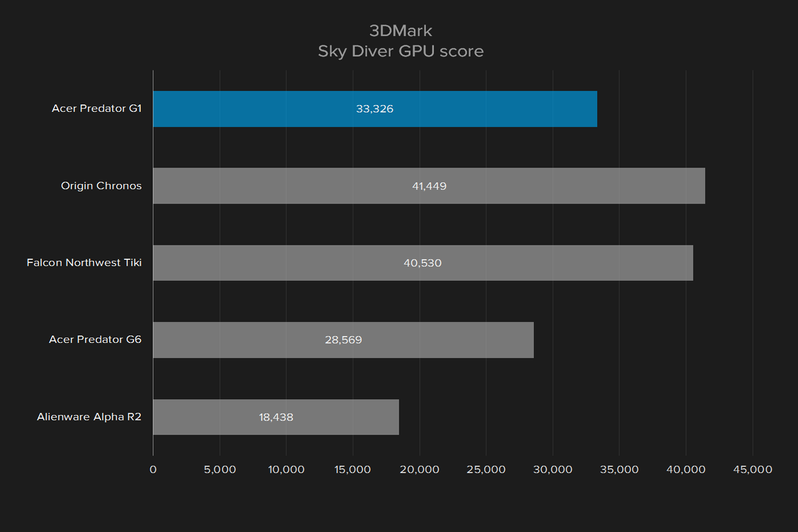Screen dimensions: 798x532
Task: Click the bar value 18,438
Action: (x=276, y=417)
